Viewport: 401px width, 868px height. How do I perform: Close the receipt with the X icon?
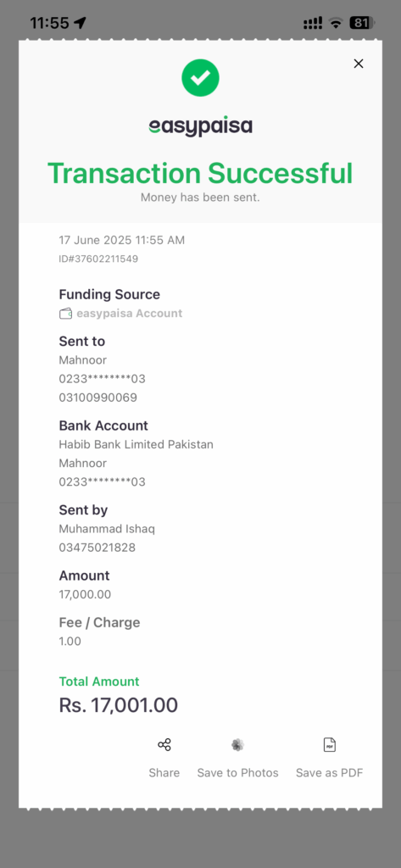(x=359, y=64)
